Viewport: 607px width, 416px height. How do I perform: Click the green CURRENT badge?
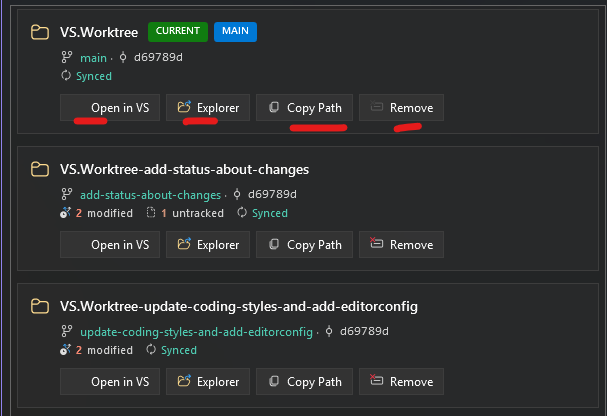tap(178, 31)
